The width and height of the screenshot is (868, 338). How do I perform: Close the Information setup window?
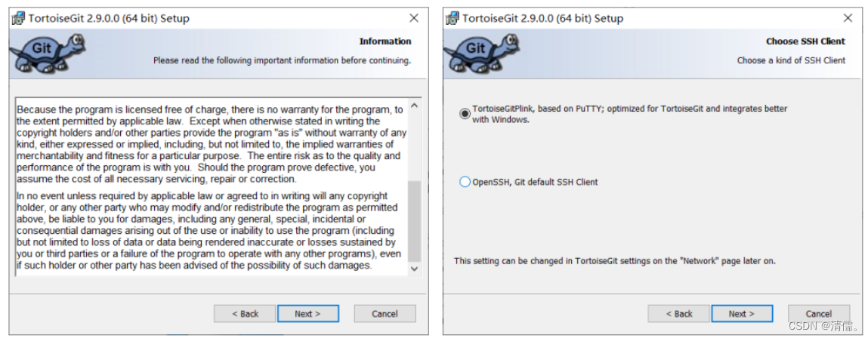[x=413, y=18]
